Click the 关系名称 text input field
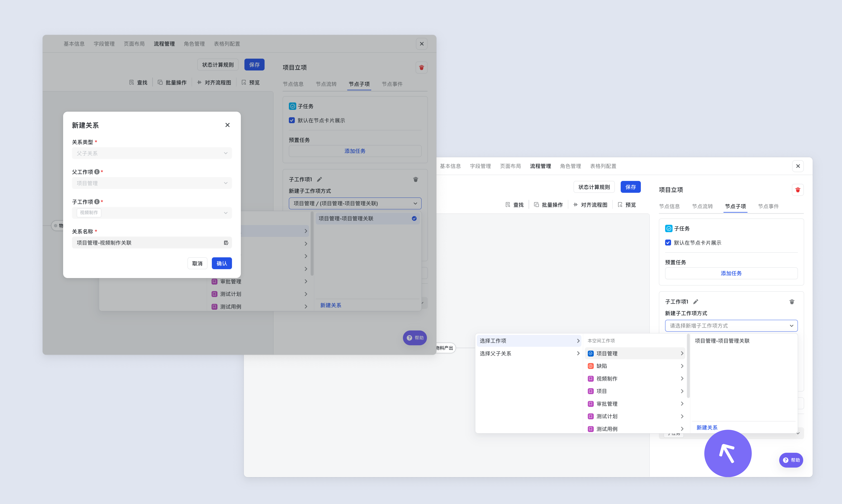Viewport: 842px width, 504px height. point(152,243)
